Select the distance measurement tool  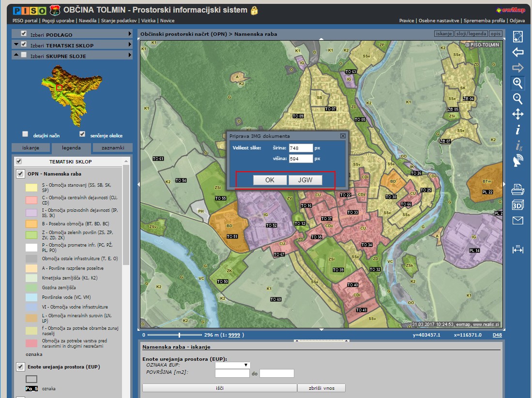[517, 249]
